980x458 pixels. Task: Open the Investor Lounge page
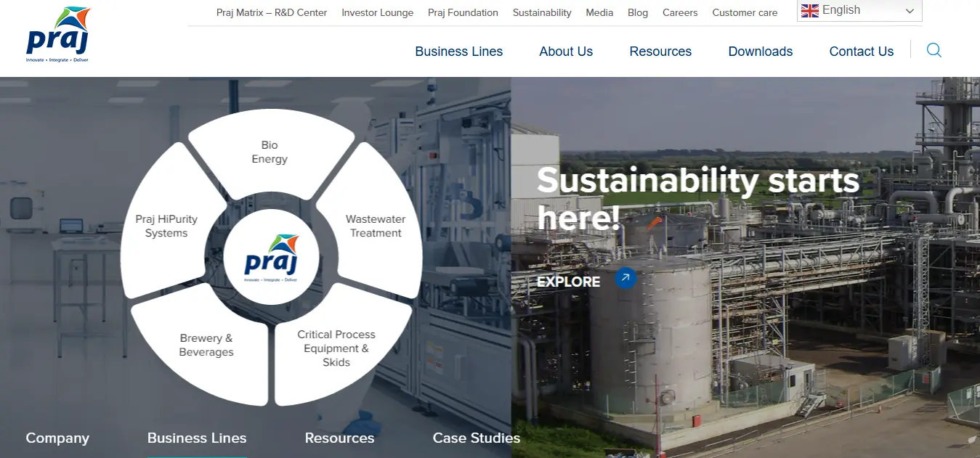click(x=377, y=12)
